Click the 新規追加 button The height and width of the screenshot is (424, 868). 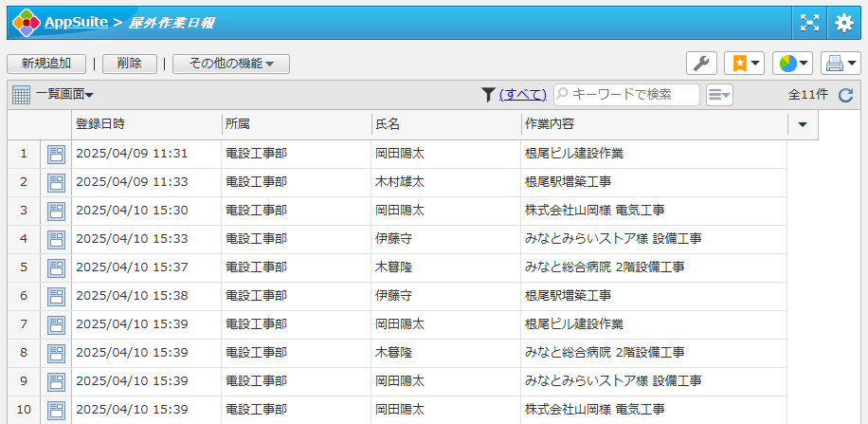[46, 64]
